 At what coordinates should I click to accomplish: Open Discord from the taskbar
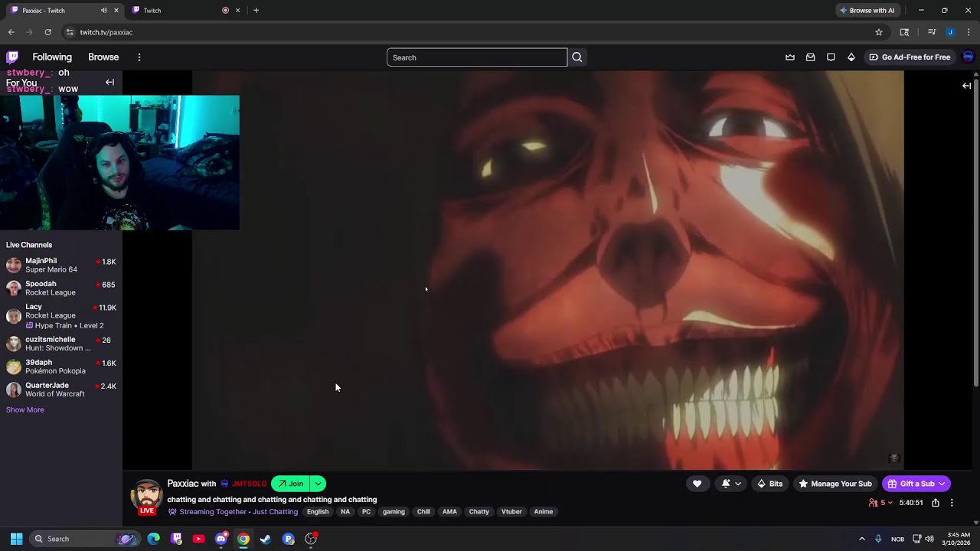point(221,539)
